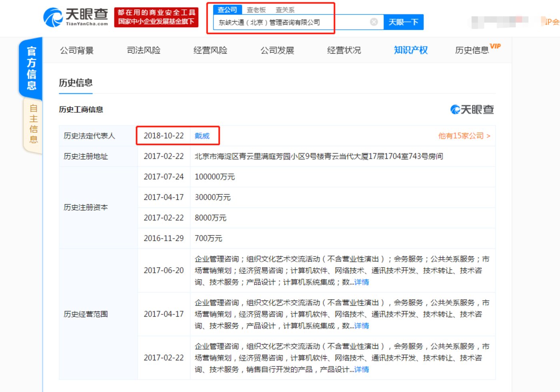Select the 2018-10-22 date cell
Viewport: 560px width, 392px height.
pyautogui.click(x=164, y=136)
